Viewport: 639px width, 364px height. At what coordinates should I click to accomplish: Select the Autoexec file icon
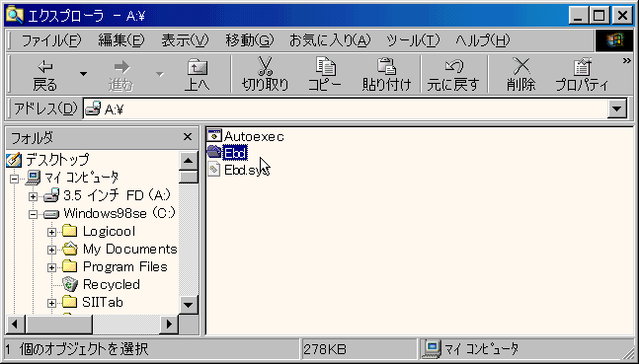point(214,136)
